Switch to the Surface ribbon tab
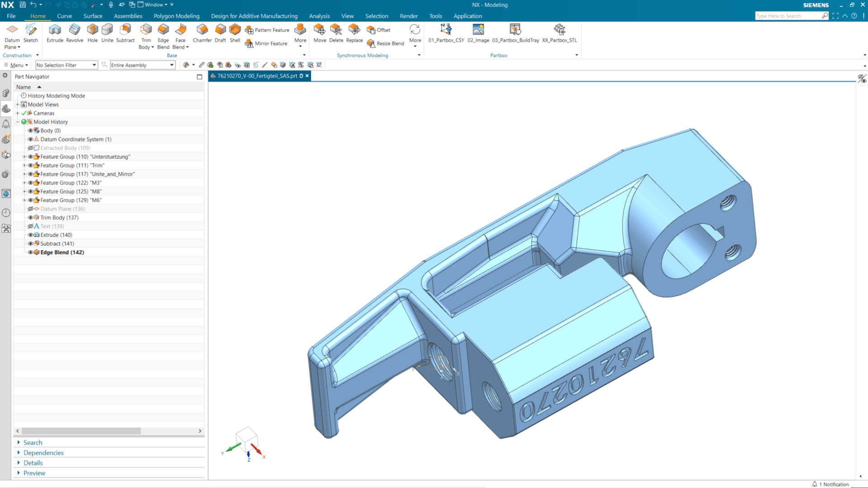Screen dimensions: 868x488 coord(93,16)
